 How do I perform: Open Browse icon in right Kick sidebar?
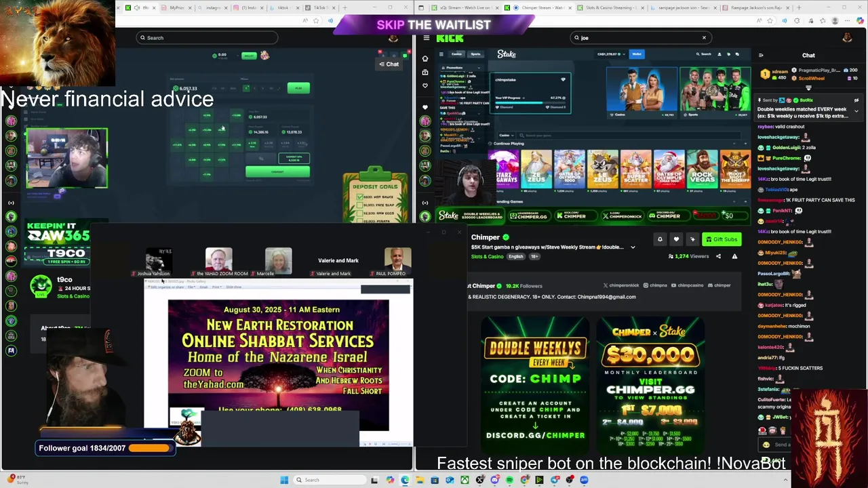425,72
